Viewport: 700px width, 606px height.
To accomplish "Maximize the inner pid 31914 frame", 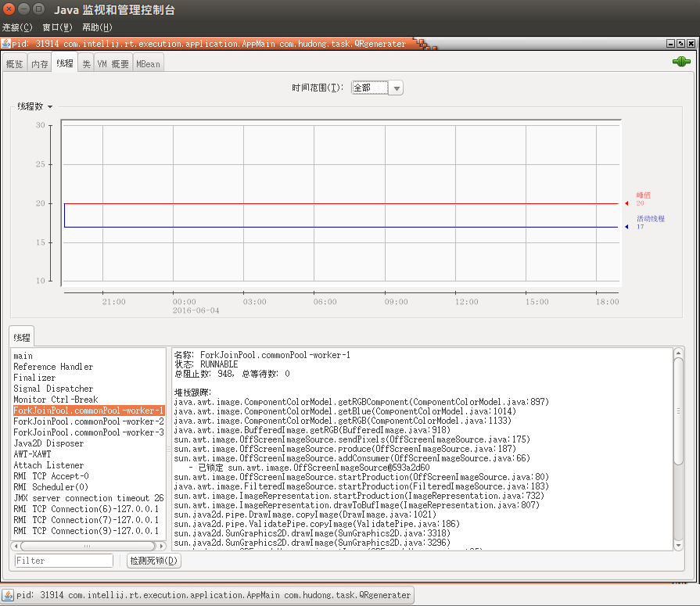I will (x=680, y=43).
